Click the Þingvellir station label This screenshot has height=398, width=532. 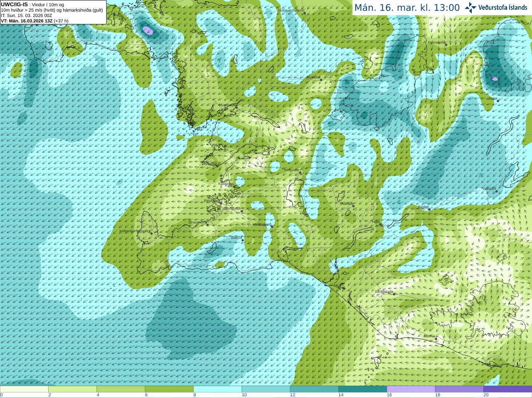pos(292,170)
